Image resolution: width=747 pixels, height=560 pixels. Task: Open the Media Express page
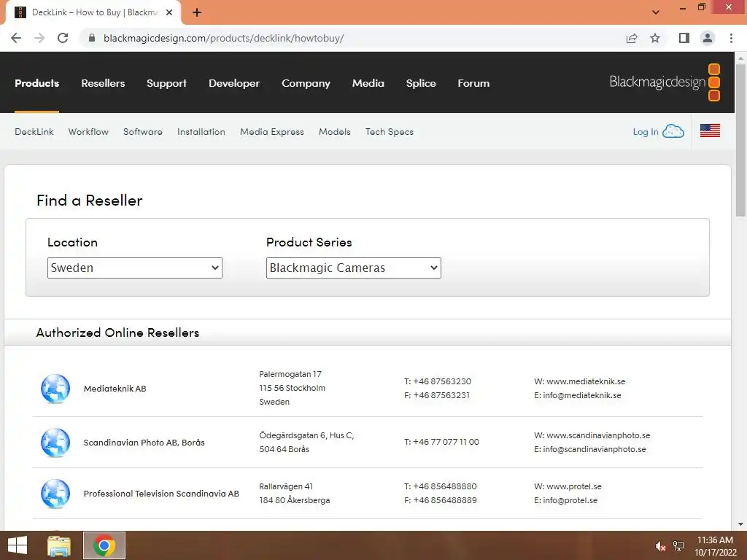tap(272, 132)
